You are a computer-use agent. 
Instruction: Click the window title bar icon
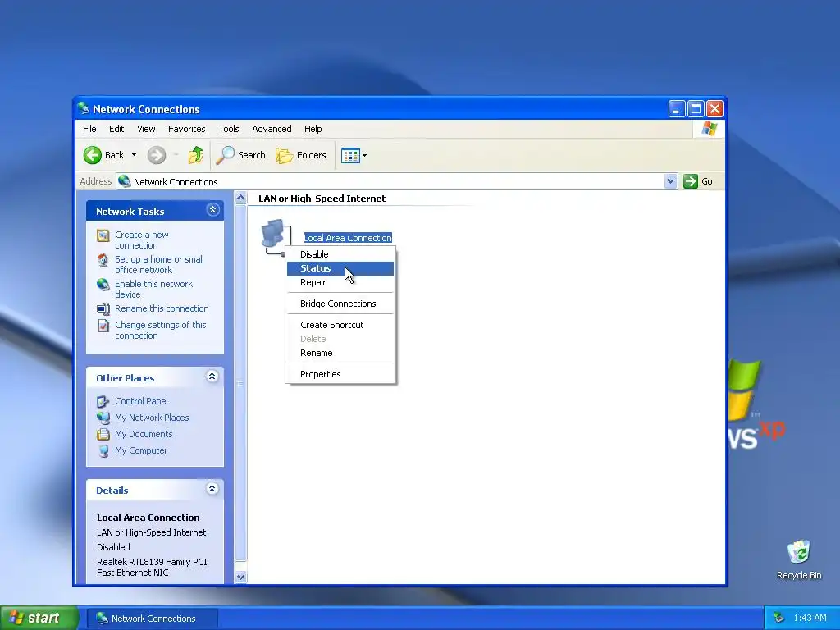pos(83,109)
